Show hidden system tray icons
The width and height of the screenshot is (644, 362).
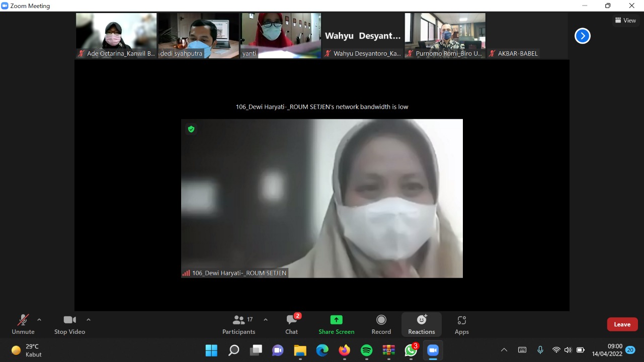[504, 350]
